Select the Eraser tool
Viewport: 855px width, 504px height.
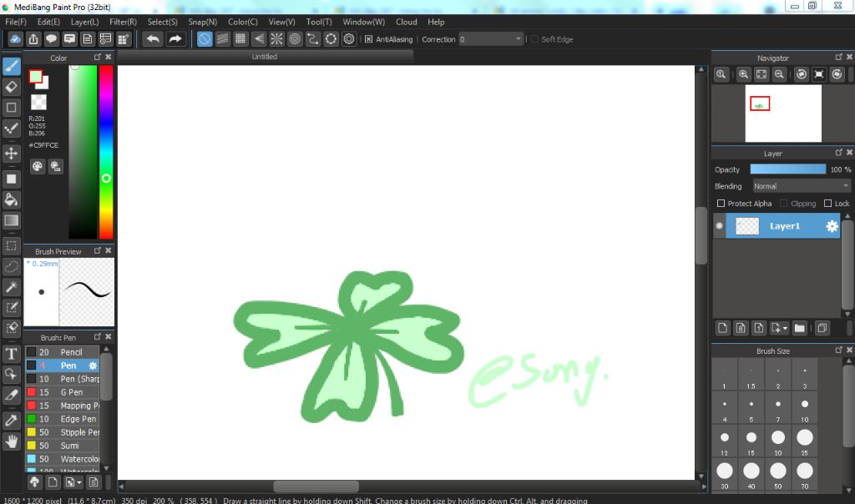pos(12,87)
